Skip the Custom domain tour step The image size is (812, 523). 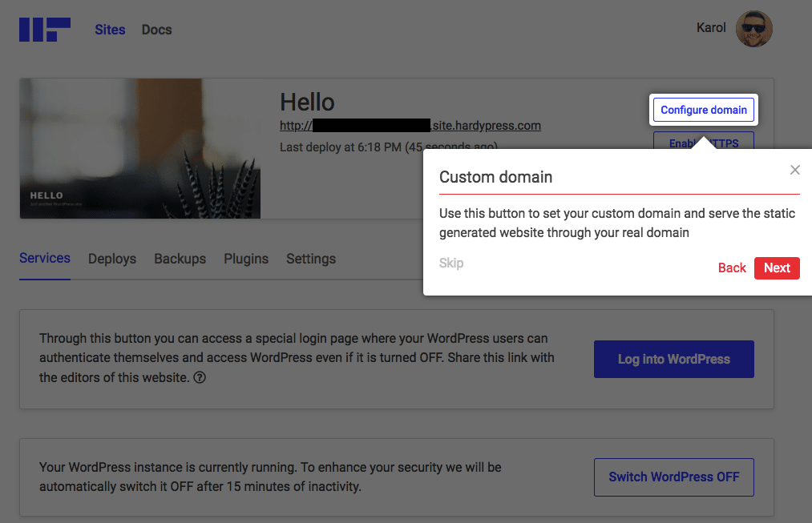click(451, 263)
